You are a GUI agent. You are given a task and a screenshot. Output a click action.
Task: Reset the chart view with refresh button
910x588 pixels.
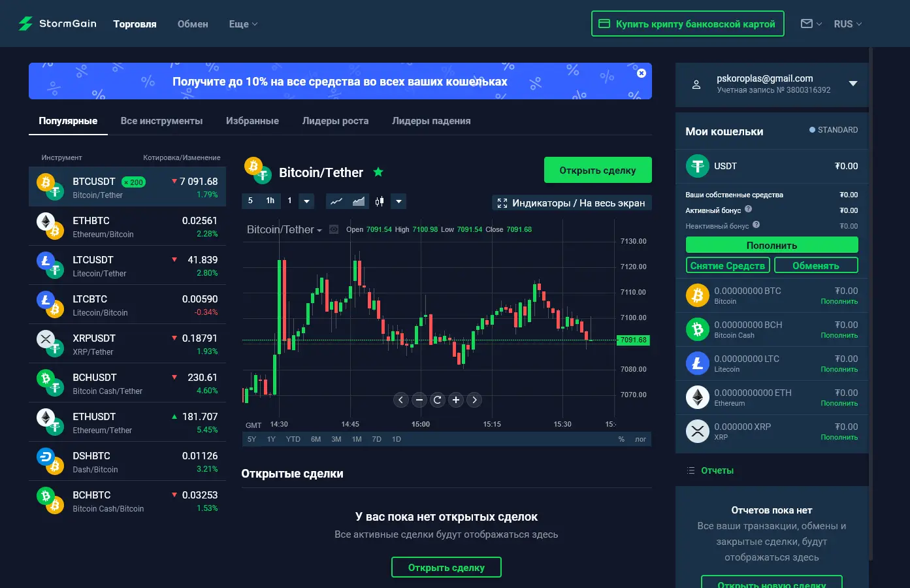click(x=438, y=400)
